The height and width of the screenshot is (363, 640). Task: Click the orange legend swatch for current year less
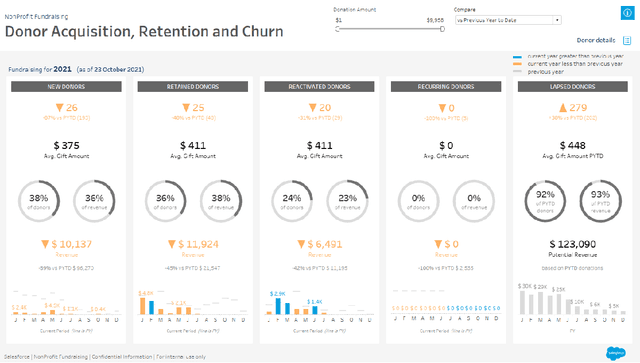tap(517, 64)
